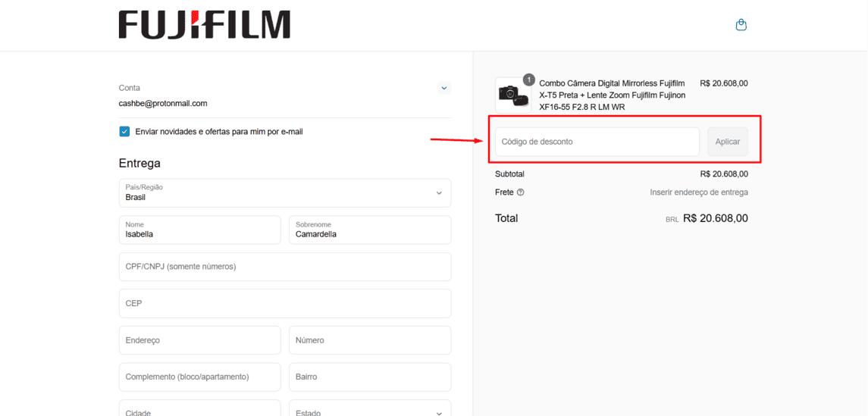Open the shopping bag cart icon
This screenshot has width=868, height=416.
tap(741, 25)
